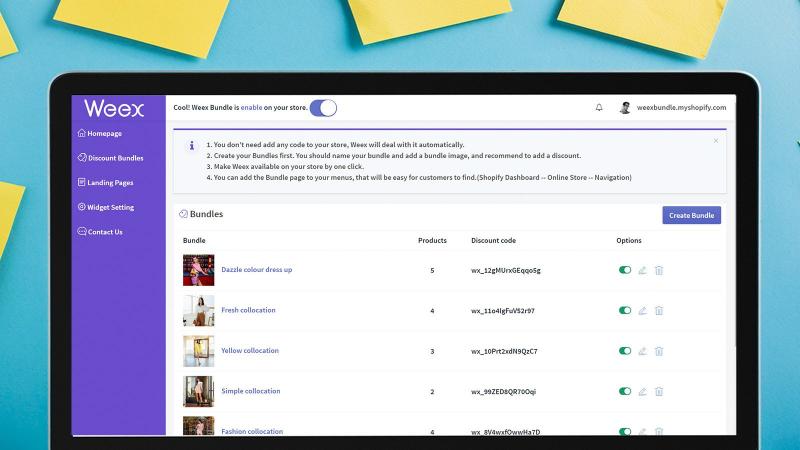The height and width of the screenshot is (450, 800).
Task: Edit Simple collocation bundle
Action: 642,392
